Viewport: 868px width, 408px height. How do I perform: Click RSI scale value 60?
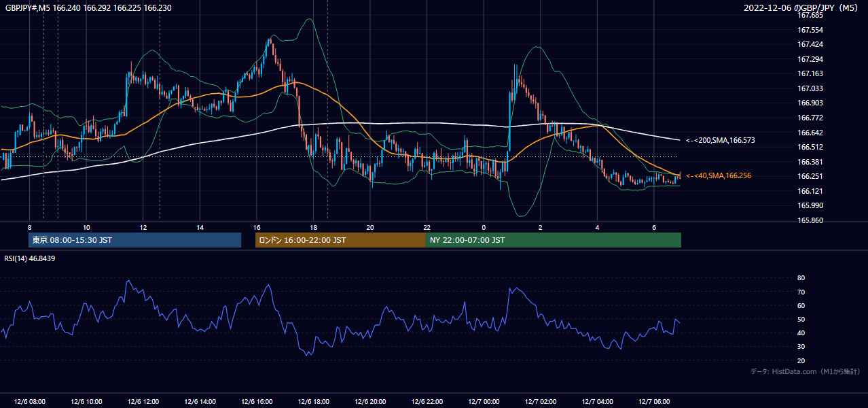click(801, 305)
